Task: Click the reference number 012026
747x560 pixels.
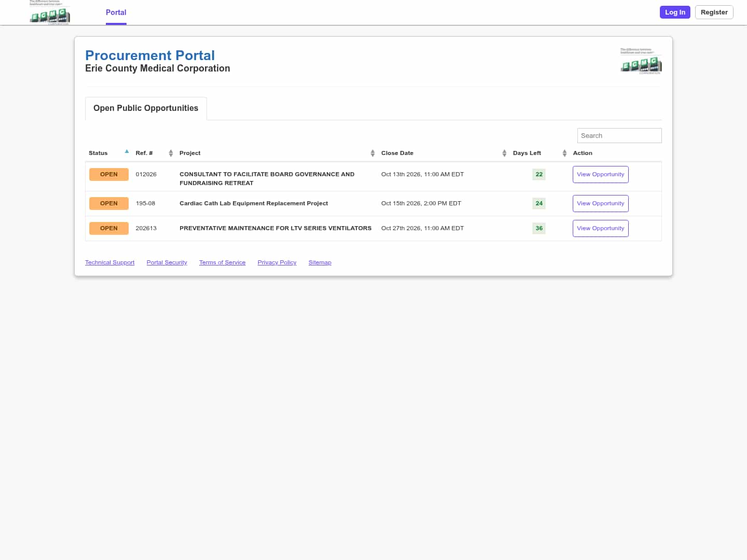Action: pyautogui.click(x=146, y=174)
